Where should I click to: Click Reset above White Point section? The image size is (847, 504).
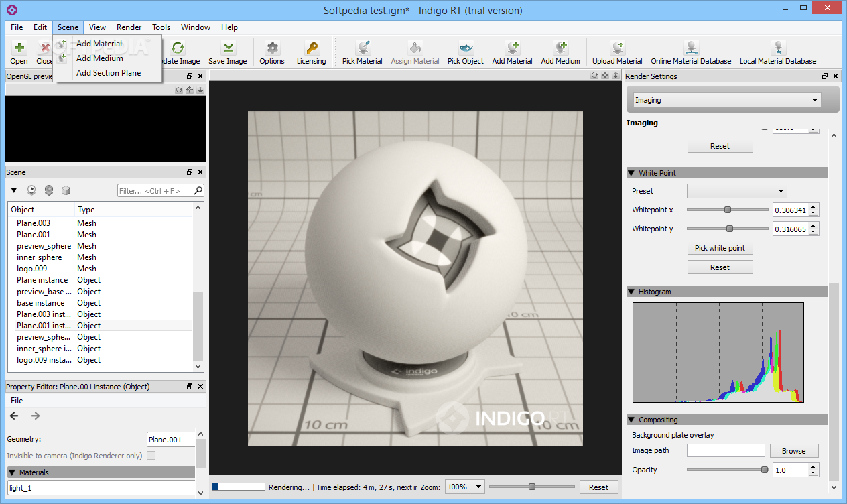(720, 146)
